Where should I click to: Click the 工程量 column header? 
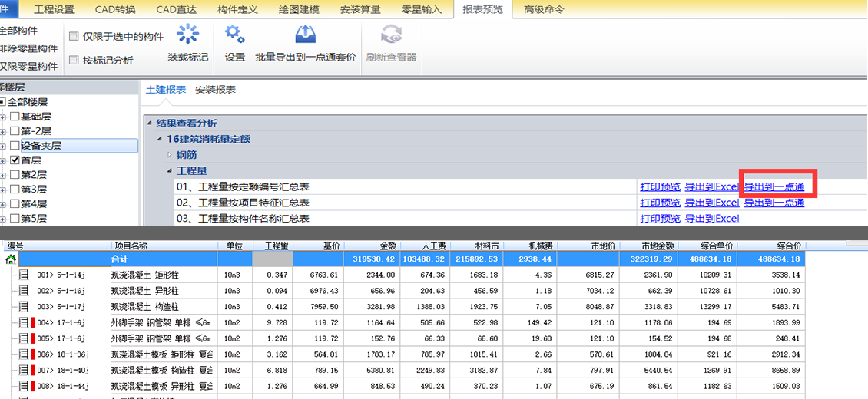pos(273,246)
